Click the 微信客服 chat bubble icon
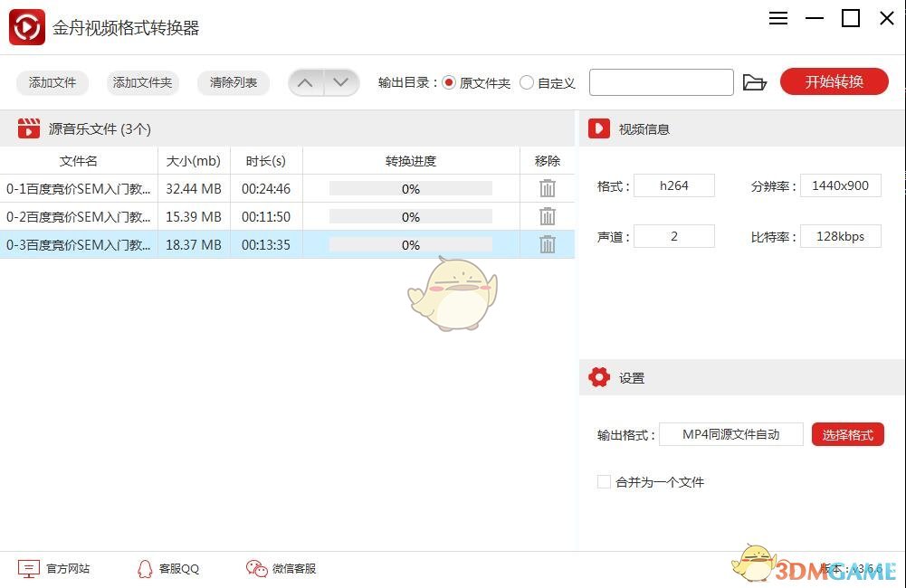Image resolution: width=906 pixels, height=588 pixels. pos(254,568)
